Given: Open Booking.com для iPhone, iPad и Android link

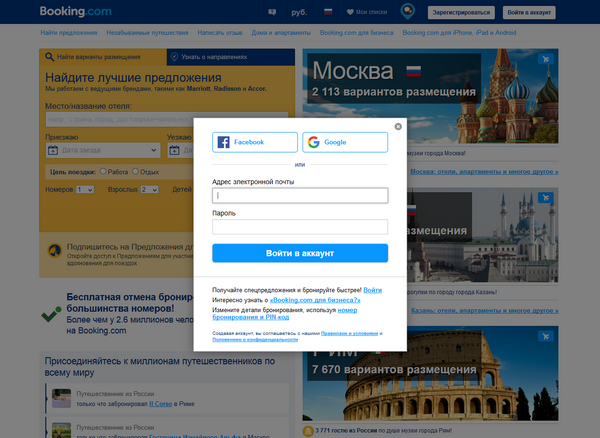Looking at the screenshot, I should pyautogui.click(x=459, y=33).
